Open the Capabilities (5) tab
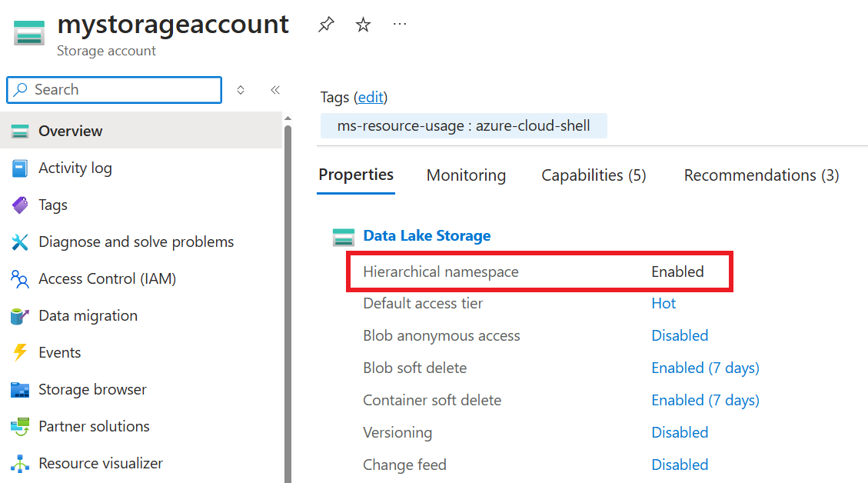The image size is (868, 483). click(x=593, y=175)
